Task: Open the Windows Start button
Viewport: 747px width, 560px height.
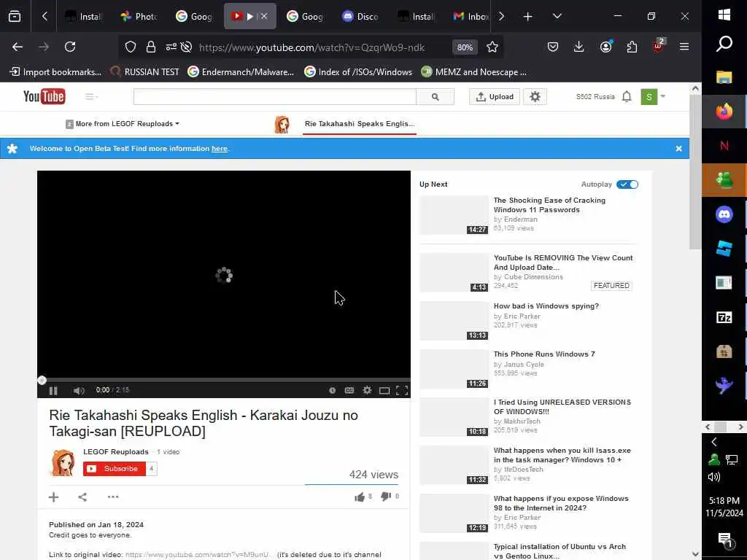Action: point(724,15)
